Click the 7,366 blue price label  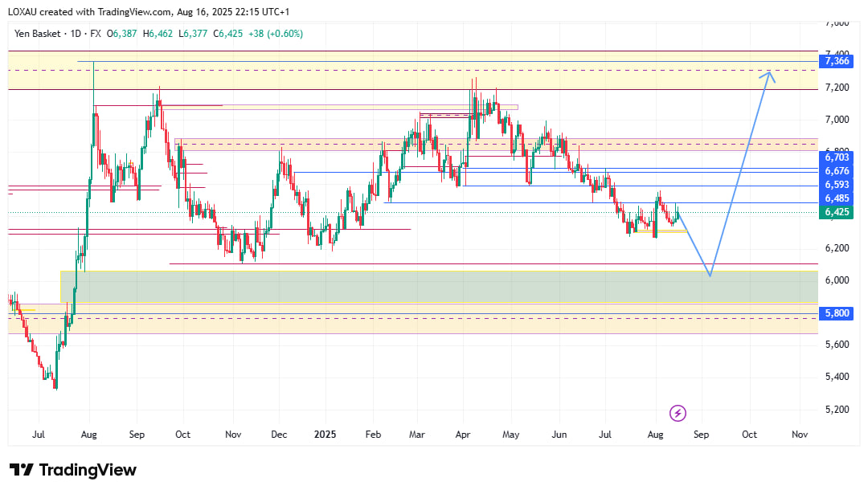coord(837,61)
